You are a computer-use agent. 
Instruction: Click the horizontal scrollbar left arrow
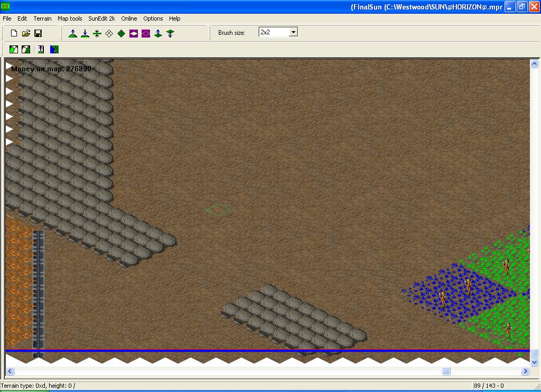coord(10,371)
